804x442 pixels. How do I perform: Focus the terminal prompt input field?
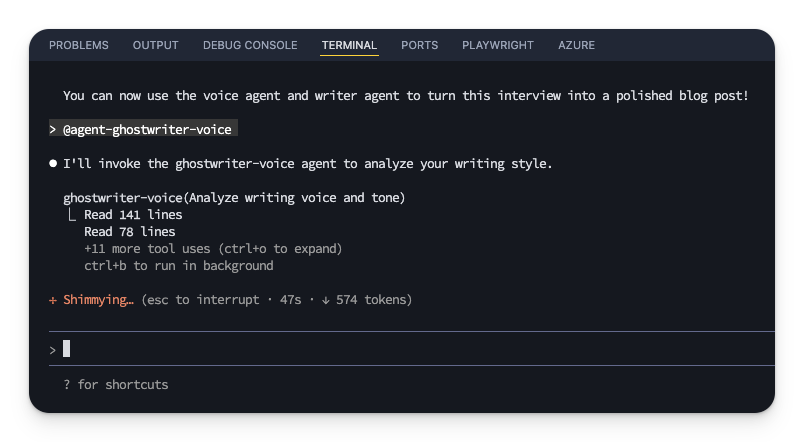coord(400,349)
